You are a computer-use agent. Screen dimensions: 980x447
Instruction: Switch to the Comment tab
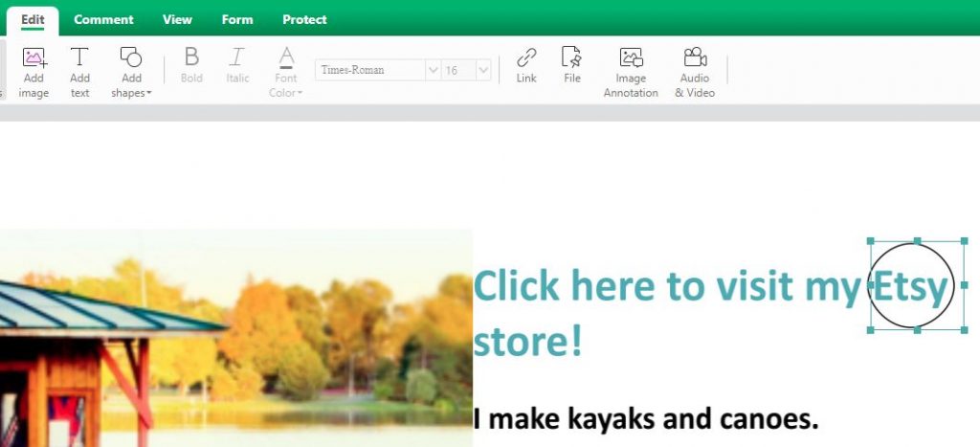103,20
